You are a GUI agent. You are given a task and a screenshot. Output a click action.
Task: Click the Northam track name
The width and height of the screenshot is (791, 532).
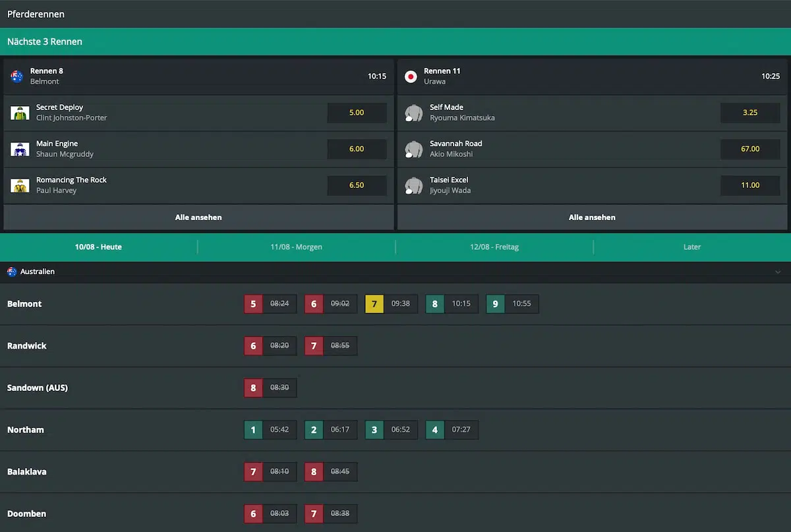tap(26, 430)
